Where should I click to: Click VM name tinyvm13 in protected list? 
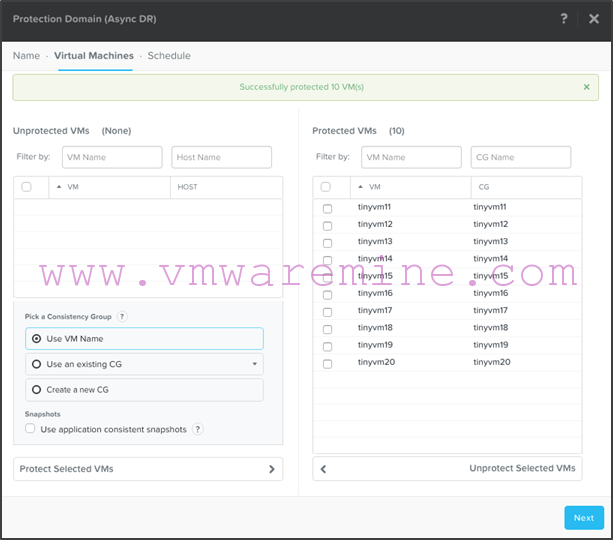(x=375, y=241)
